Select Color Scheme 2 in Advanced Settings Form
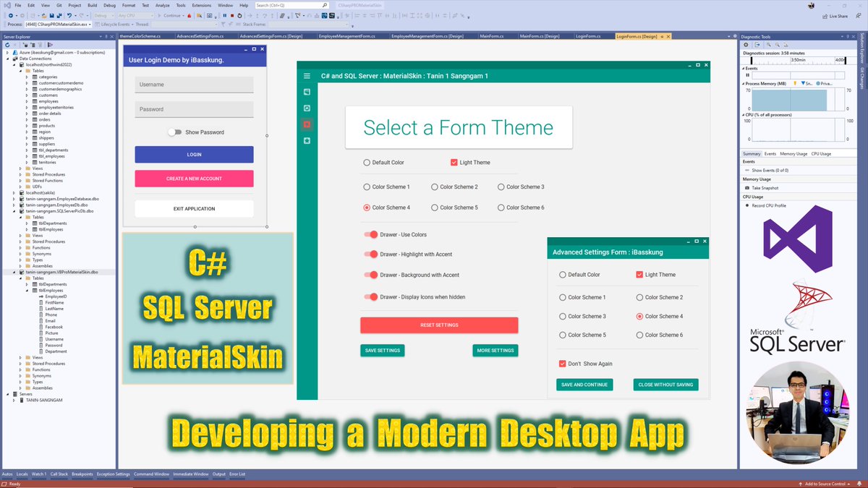The image size is (868, 488). pos(639,297)
